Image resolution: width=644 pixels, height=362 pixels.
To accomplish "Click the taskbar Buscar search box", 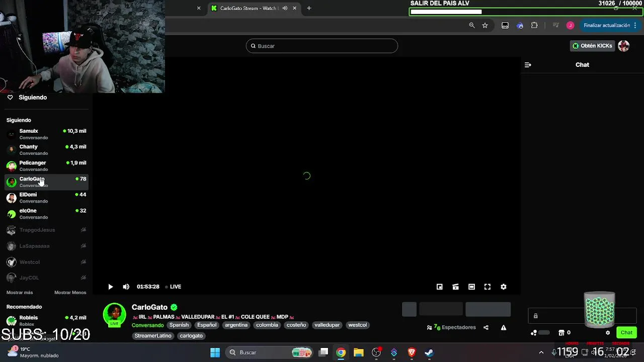I will coord(269,352).
